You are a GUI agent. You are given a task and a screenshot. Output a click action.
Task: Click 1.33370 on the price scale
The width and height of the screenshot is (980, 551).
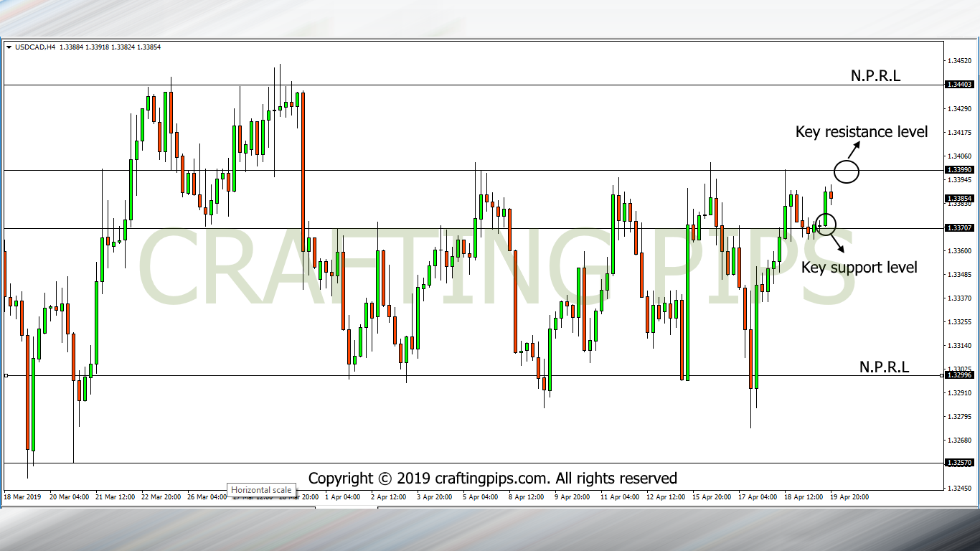[959, 298]
